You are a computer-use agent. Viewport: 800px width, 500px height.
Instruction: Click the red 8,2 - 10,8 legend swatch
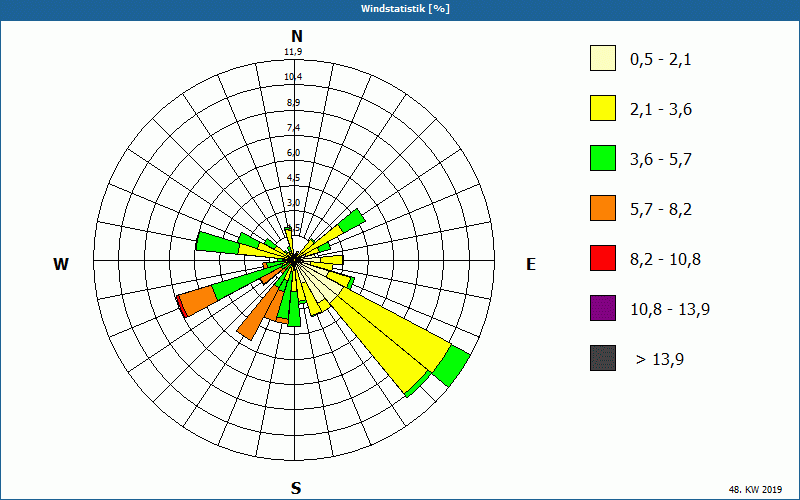[x=603, y=258]
